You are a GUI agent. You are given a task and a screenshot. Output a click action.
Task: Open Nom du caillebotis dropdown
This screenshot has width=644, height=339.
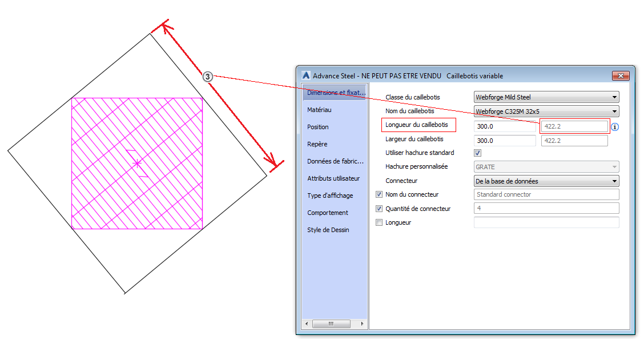point(546,111)
